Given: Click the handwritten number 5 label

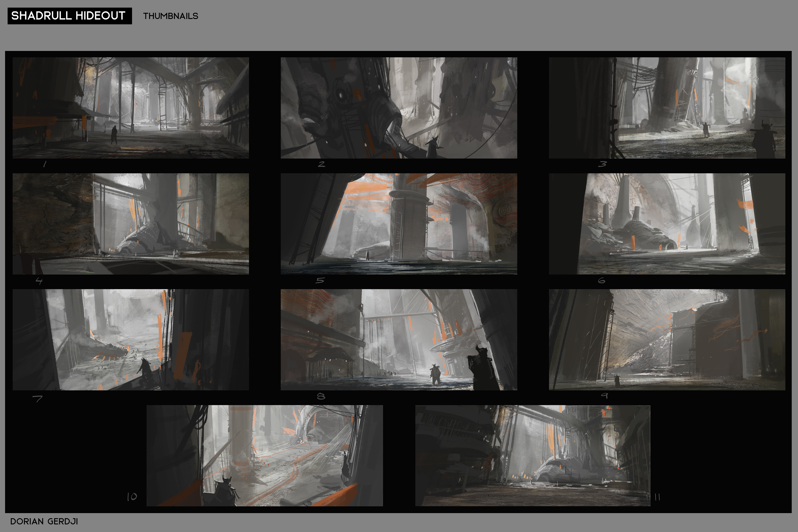Looking at the screenshot, I should tap(320, 281).
